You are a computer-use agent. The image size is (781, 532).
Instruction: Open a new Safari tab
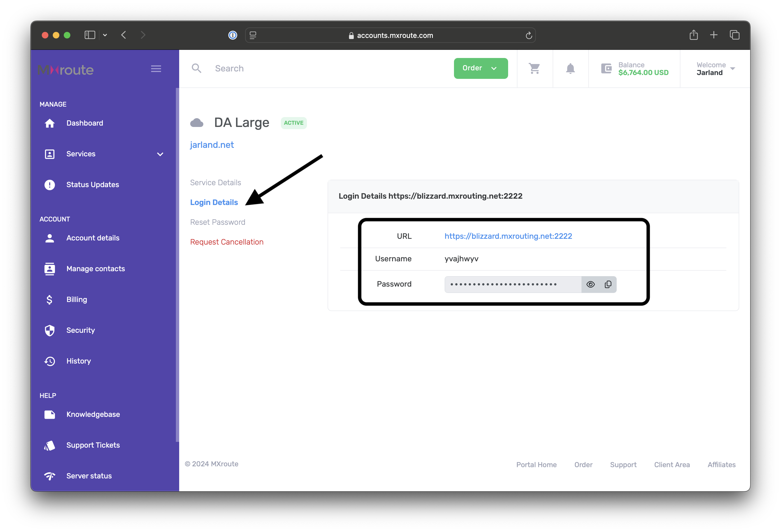(x=714, y=35)
